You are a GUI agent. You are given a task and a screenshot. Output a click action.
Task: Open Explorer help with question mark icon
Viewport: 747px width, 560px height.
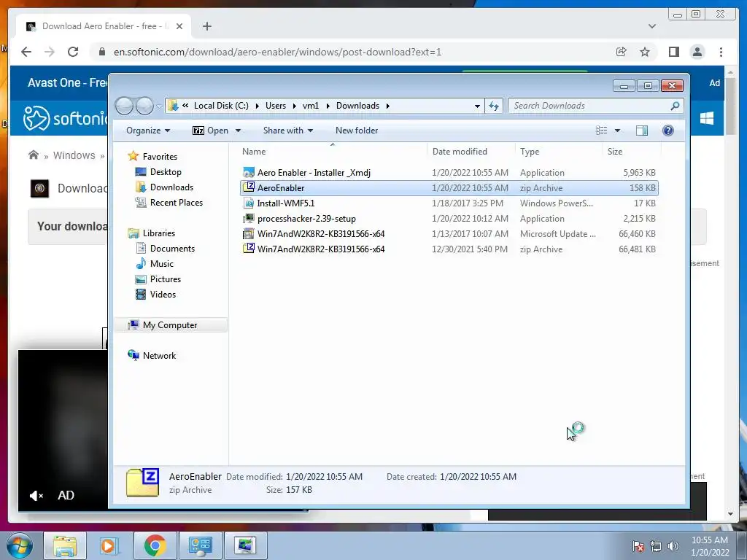click(668, 131)
